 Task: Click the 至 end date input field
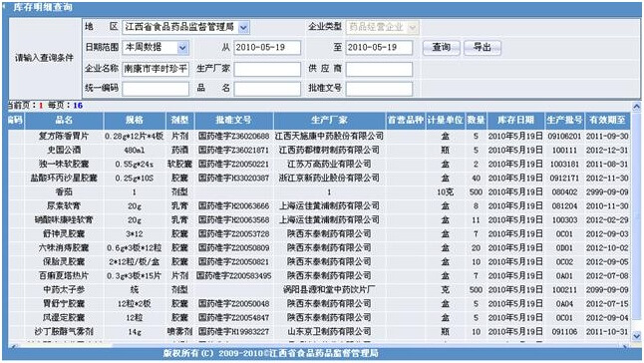click(379, 48)
